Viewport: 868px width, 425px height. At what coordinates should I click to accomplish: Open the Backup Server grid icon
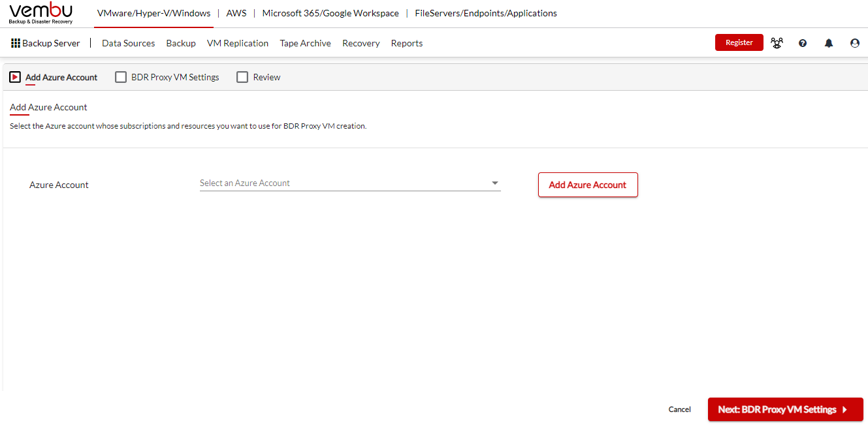(x=16, y=43)
